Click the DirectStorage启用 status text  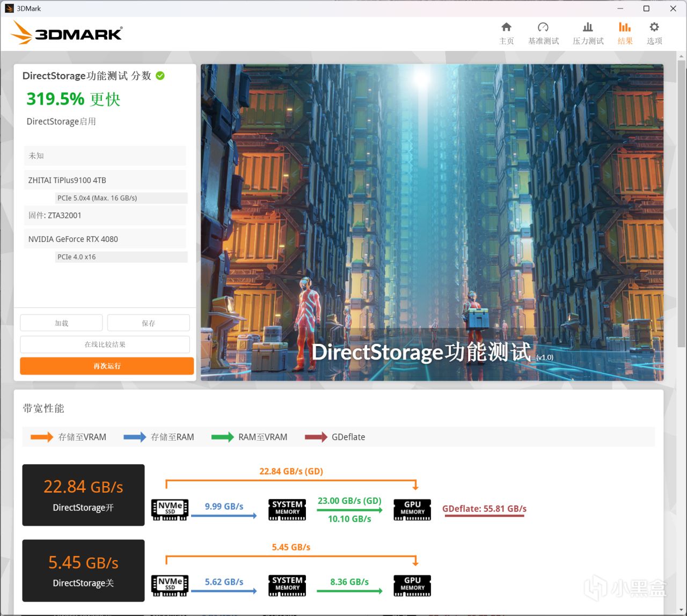[61, 122]
